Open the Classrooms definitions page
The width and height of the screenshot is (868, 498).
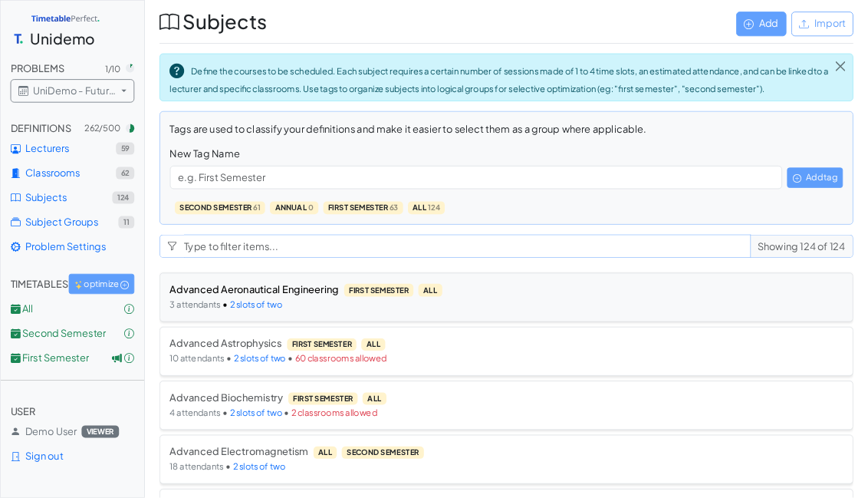coord(53,173)
